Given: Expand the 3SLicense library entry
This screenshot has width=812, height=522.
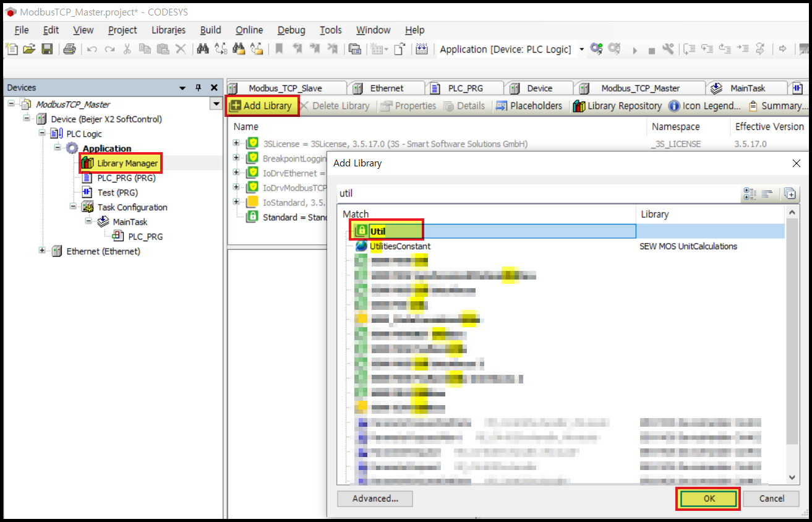Looking at the screenshot, I should point(236,143).
